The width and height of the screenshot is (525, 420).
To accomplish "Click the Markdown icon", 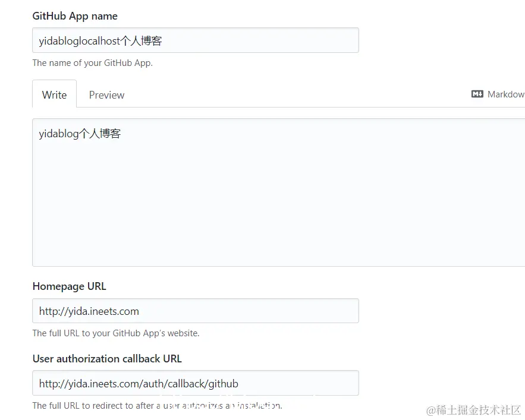I will (477, 94).
